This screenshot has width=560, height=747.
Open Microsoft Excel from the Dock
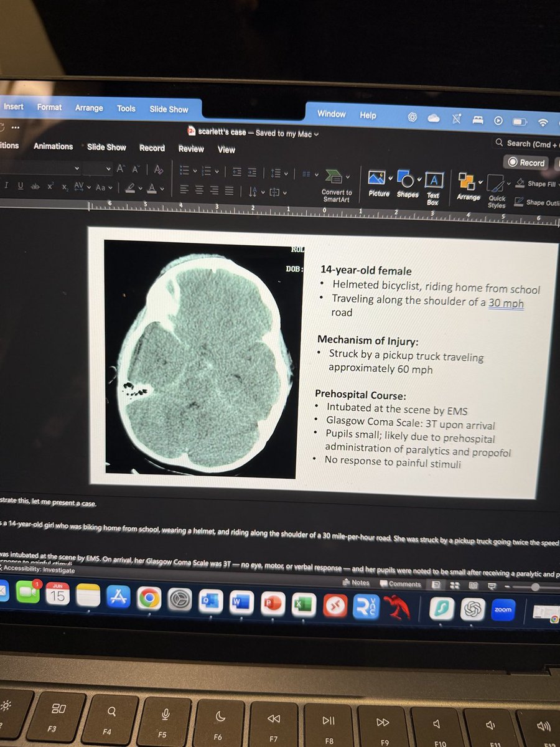304,604
